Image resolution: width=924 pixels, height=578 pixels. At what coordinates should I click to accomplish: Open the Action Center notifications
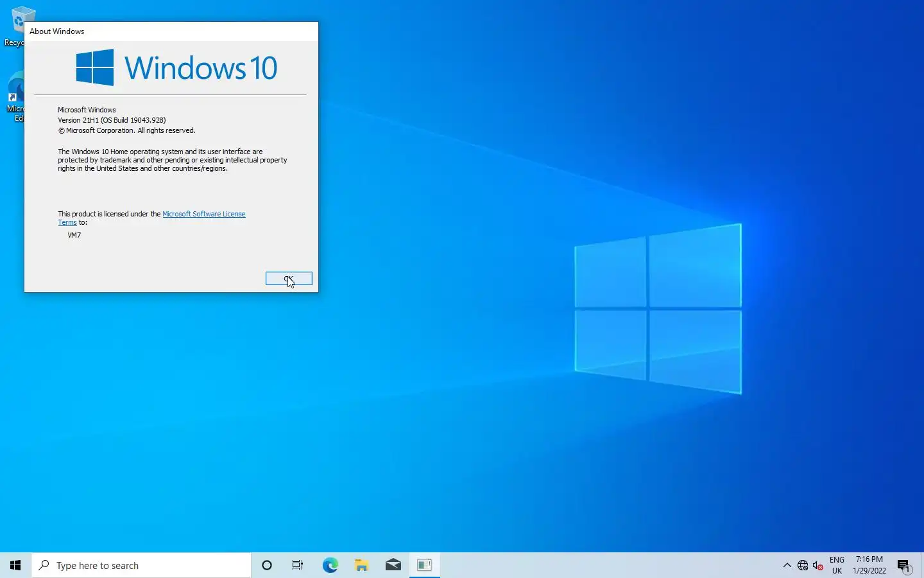pyautogui.click(x=904, y=565)
